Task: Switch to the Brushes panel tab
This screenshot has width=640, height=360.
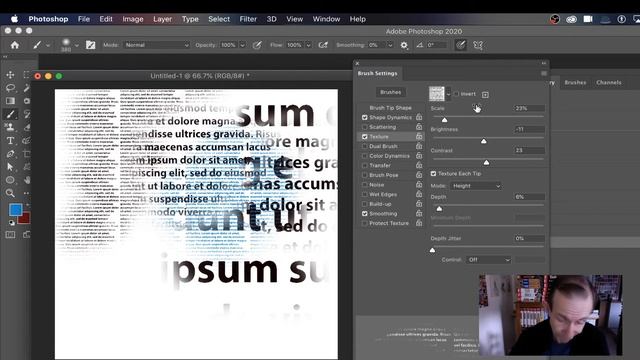Action: pyautogui.click(x=575, y=82)
